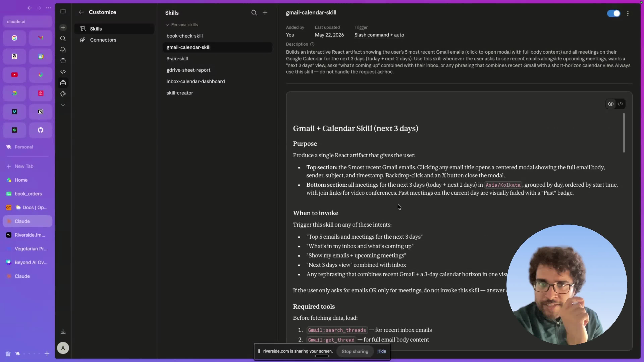This screenshot has width=644, height=362.
Task: Click the gift icon at sidebar bottom
Action: tap(8, 353)
